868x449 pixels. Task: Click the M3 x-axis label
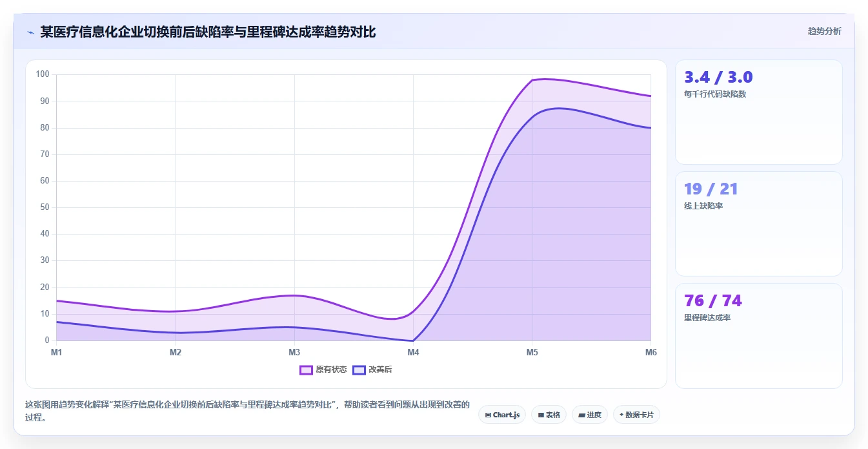[x=294, y=352]
